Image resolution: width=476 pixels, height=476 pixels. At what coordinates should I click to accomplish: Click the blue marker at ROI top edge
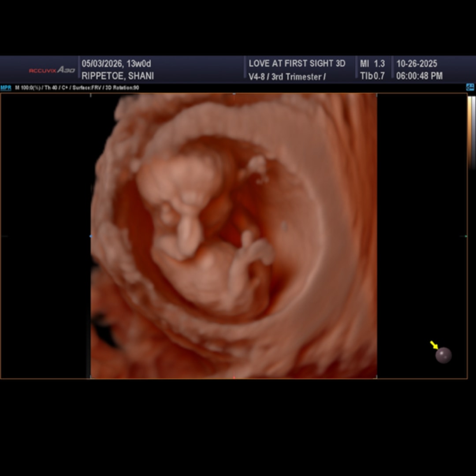[x=234, y=94]
